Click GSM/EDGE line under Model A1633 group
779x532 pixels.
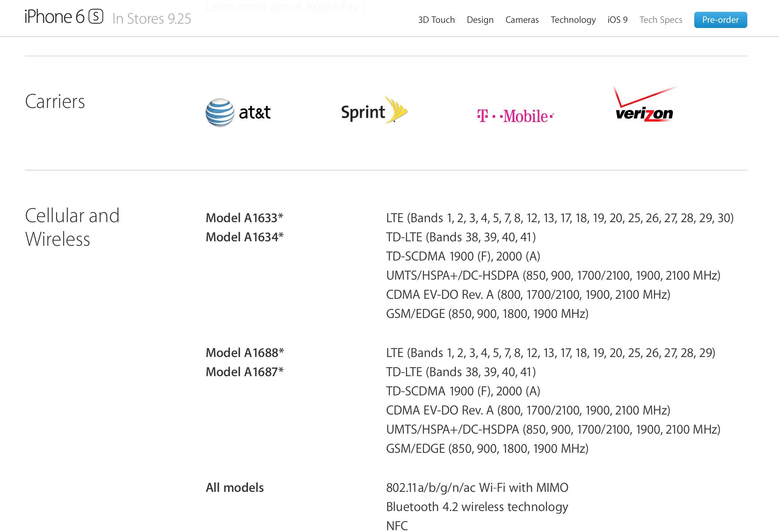pyautogui.click(x=487, y=314)
